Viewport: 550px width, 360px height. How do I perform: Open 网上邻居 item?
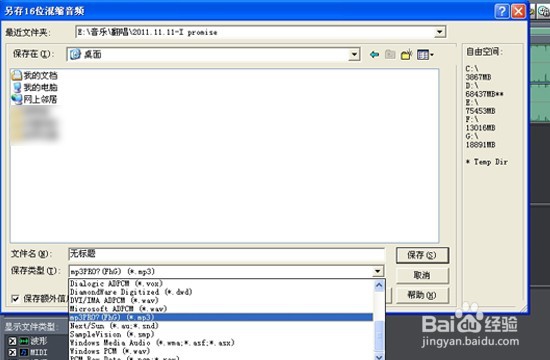click(x=34, y=99)
